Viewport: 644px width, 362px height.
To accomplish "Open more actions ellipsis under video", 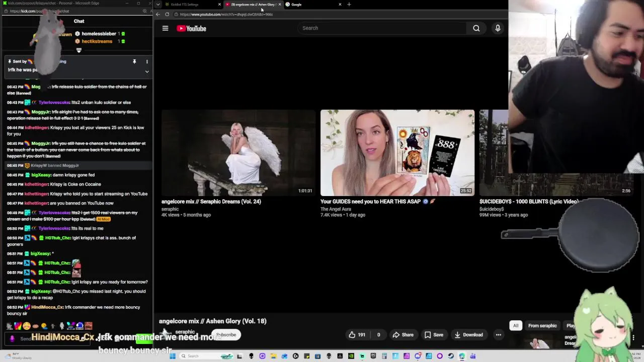I will [498, 335].
